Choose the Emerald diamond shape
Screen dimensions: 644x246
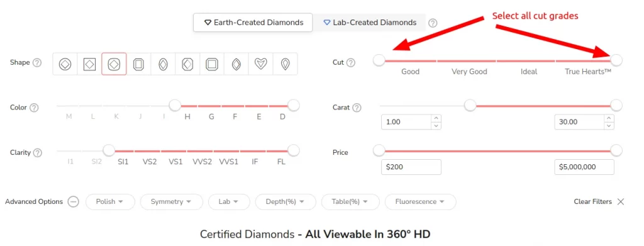coord(139,64)
